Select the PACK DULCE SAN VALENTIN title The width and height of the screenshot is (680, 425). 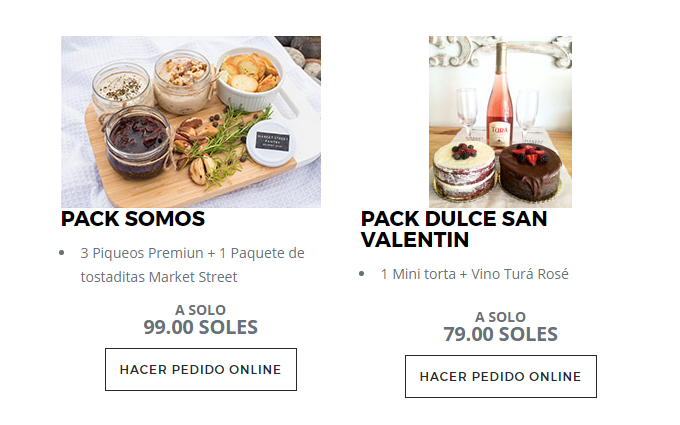[x=454, y=229]
